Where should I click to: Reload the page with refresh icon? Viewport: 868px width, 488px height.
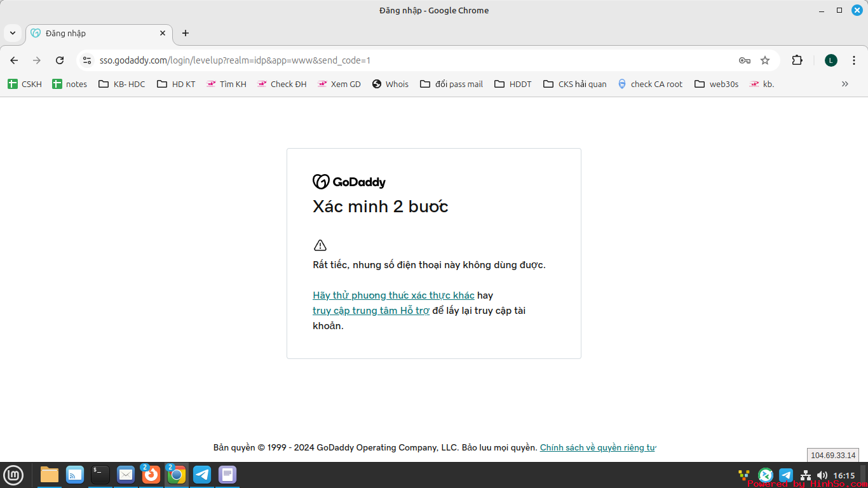click(60, 60)
